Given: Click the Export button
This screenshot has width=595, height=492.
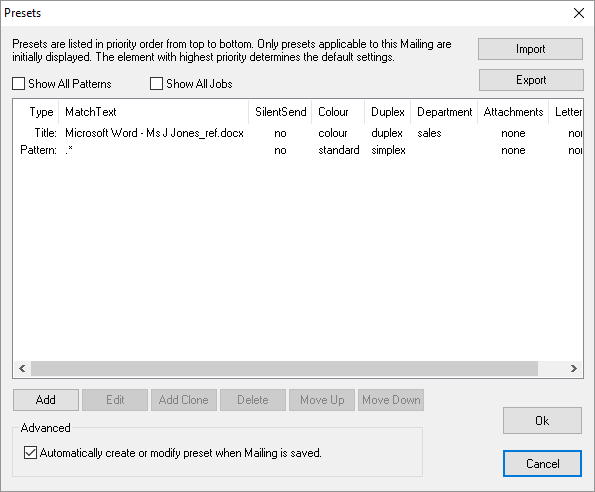Looking at the screenshot, I should pyautogui.click(x=531, y=80).
